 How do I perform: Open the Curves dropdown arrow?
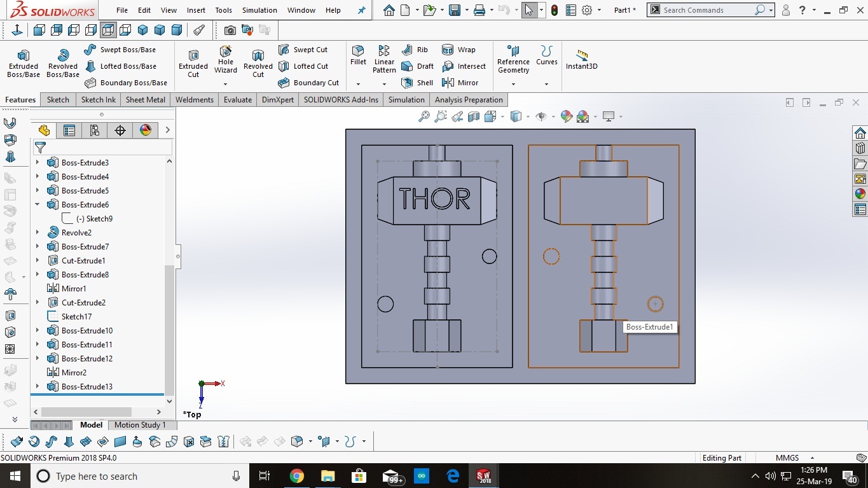[546, 84]
